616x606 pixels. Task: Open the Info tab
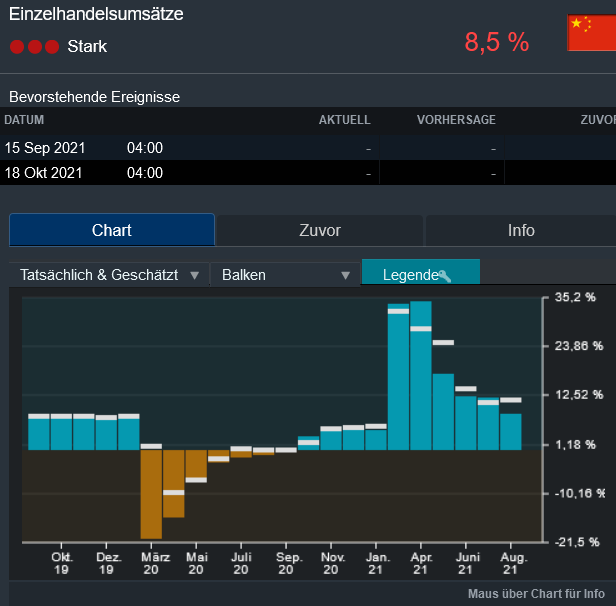point(521,230)
